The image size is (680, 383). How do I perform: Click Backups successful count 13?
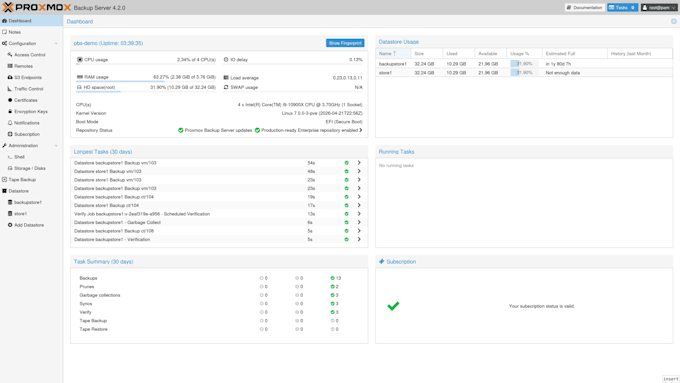coord(336,278)
